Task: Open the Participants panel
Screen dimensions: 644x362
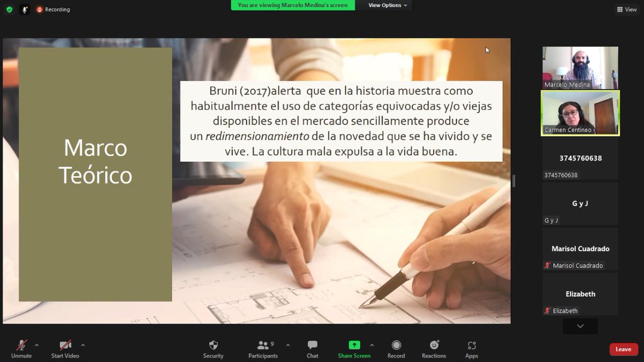Action: (x=263, y=349)
